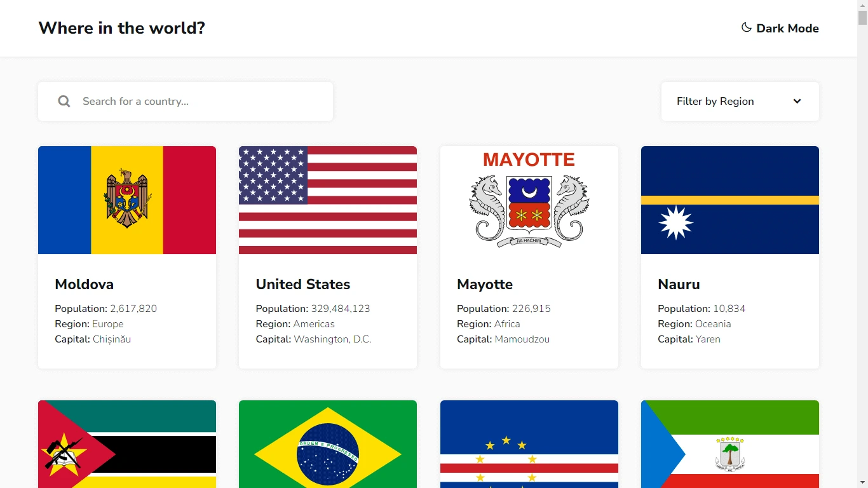Focus the Search for a country field
The image size is (868, 488).
pyautogui.click(x=203, y=101)
